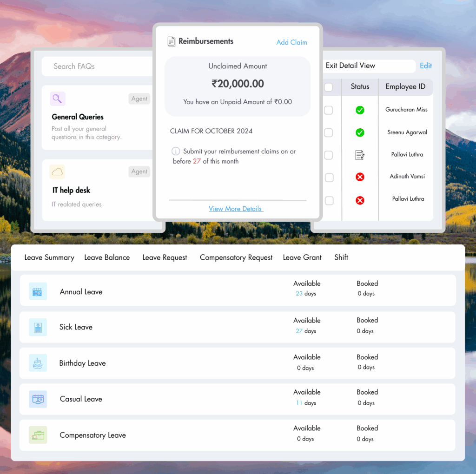Click CLAIM FOR OCTOBER 2024 heading
The height and width of the screenshot is (474, 476).
coord(211,131)
